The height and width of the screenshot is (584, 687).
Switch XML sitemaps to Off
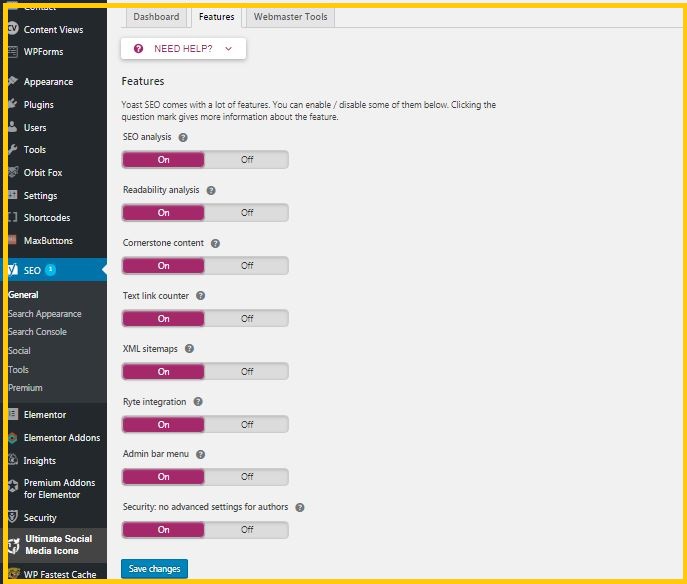point(247,372)
